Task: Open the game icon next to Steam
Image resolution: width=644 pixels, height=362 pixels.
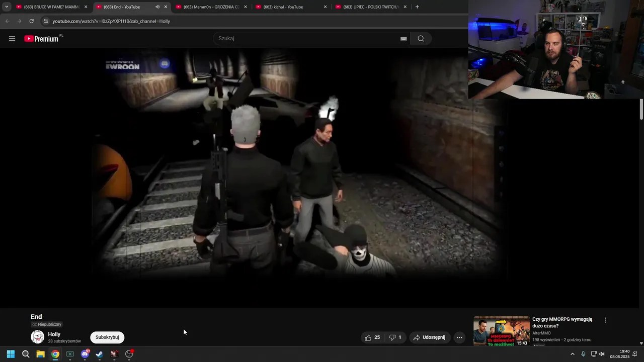Action: point(114,354)
